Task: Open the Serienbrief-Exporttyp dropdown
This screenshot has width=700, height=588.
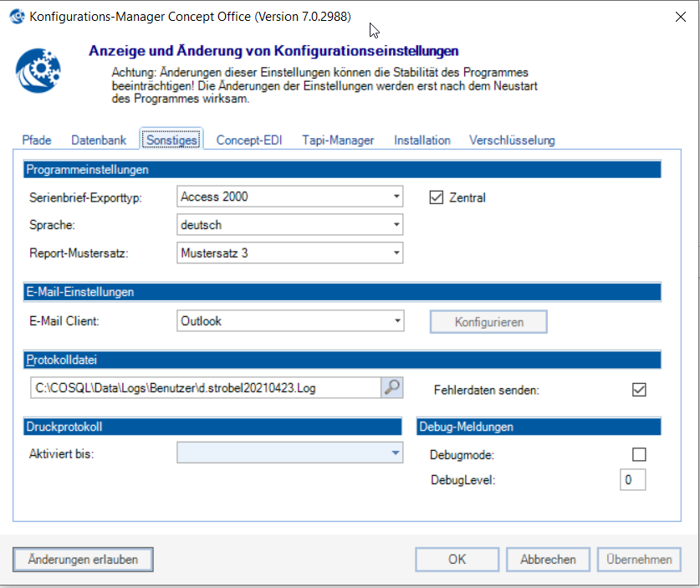Action: point(396,197)
